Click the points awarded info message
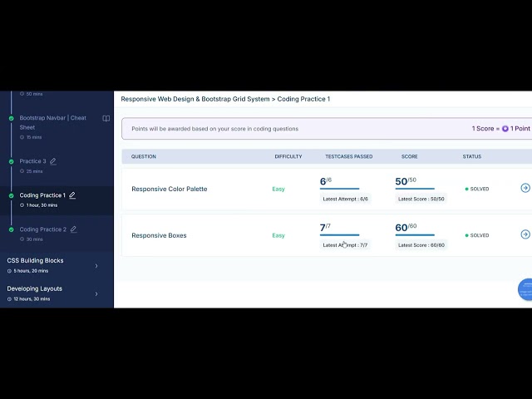The height and width of the screenshot is (399, 532). coord(214,129)
